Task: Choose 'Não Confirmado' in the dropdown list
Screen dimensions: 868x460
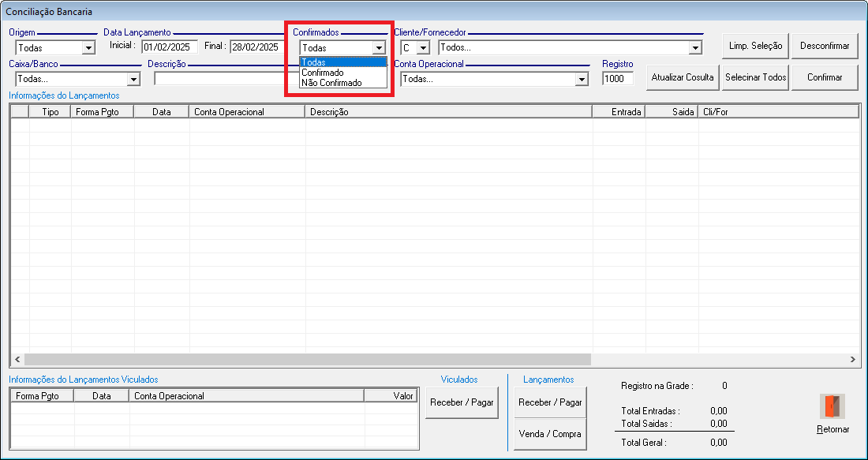Action: click(331, 83)
